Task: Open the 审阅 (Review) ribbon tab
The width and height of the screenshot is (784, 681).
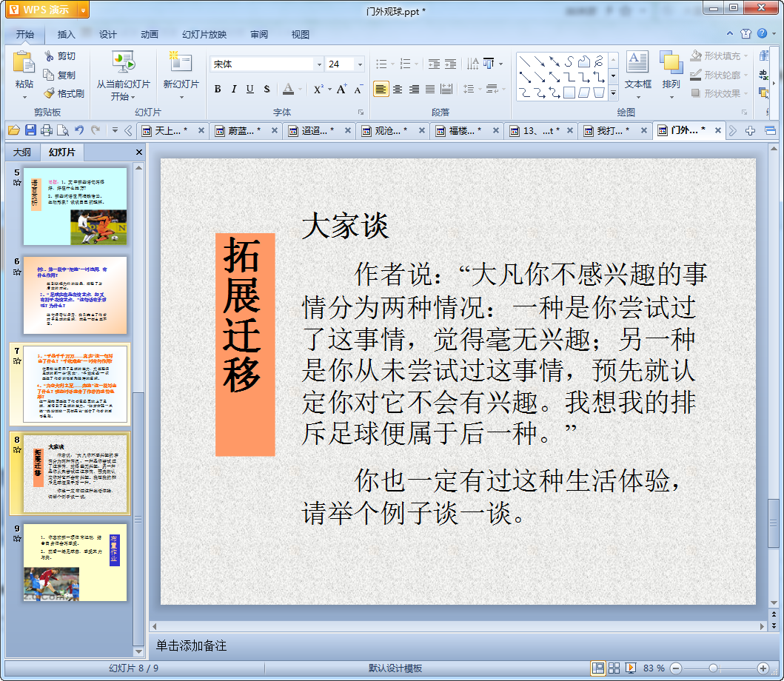Action: pyautogui.click(x=259, y=35)
